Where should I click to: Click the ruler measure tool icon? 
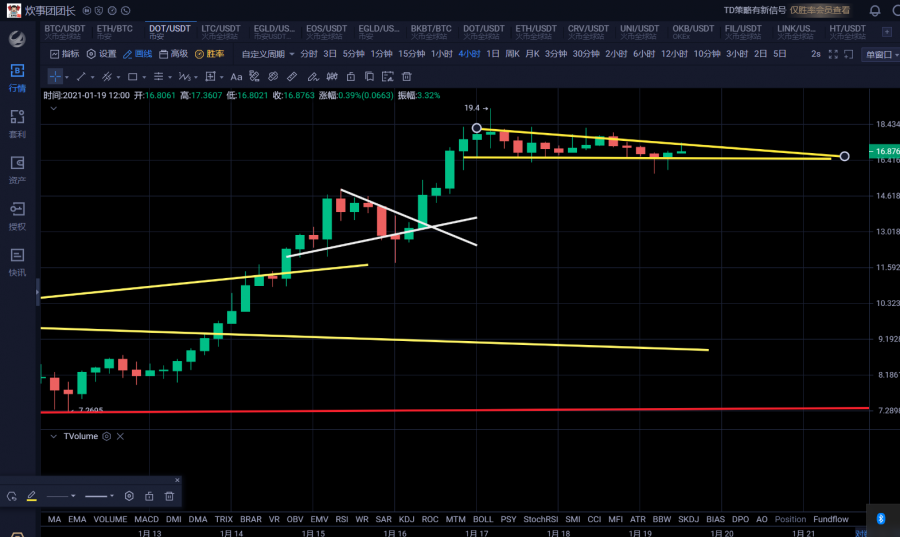click(x=292, y=76)
